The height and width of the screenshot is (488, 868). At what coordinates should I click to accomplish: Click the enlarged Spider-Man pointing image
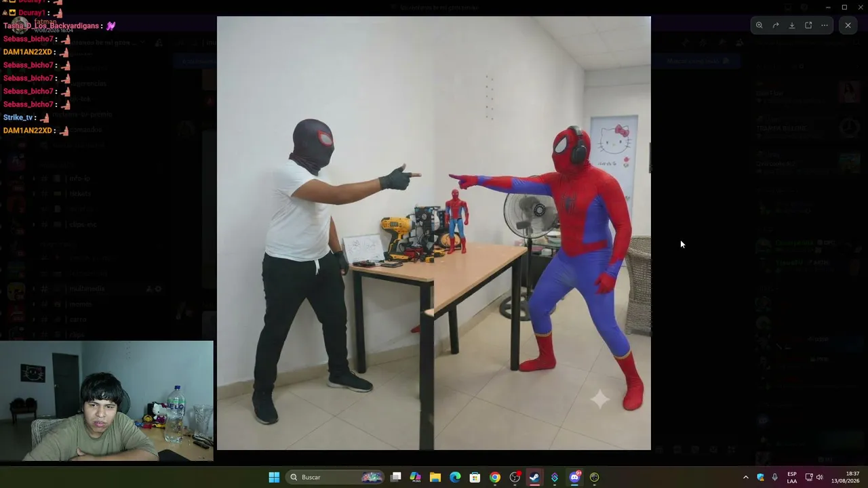(434, 233)
